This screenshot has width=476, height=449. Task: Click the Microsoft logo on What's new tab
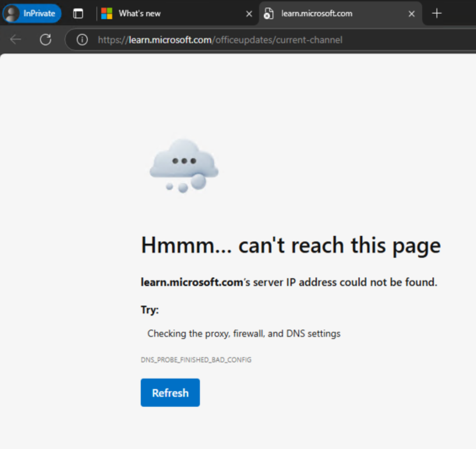(x=107, y=13)
